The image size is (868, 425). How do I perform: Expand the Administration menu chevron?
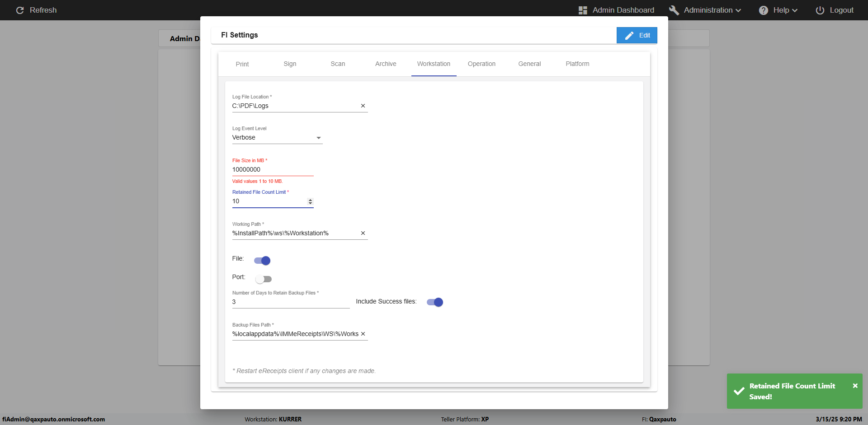coord(738,10)
